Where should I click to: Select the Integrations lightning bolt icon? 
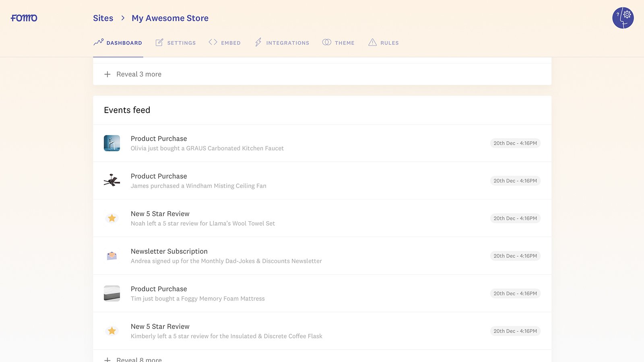[258, 42]
